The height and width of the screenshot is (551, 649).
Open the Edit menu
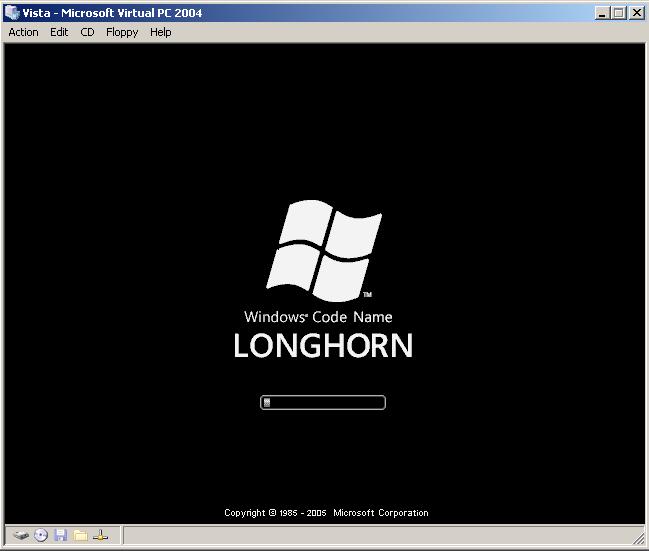(59, 32)
